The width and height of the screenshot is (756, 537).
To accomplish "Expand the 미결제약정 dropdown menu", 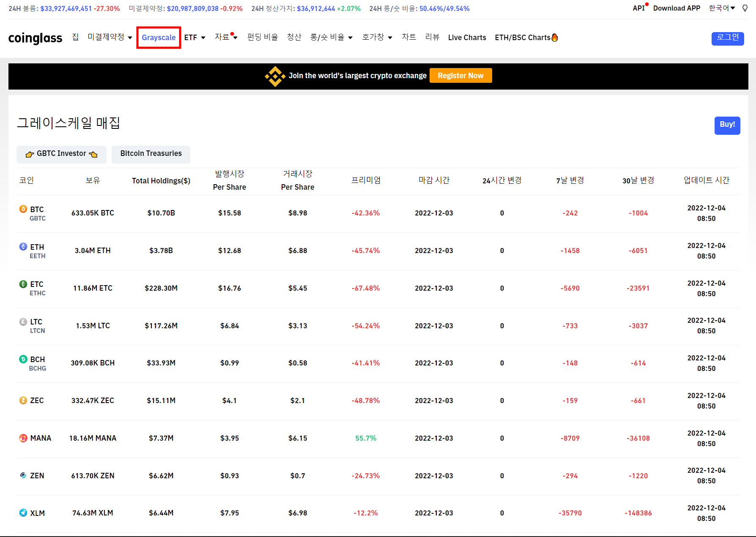I will coord(110,37).
